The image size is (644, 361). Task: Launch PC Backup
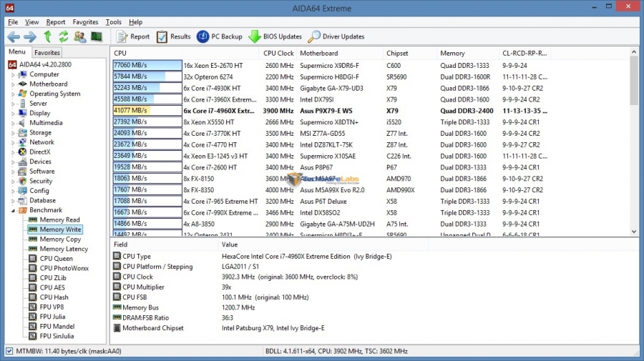(x=220, y=36)
